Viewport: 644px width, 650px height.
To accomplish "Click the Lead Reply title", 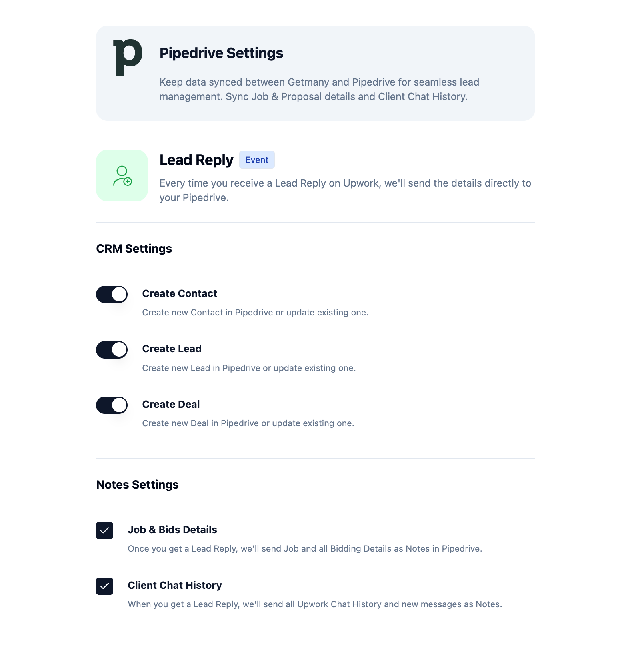I will pos(196,160).
